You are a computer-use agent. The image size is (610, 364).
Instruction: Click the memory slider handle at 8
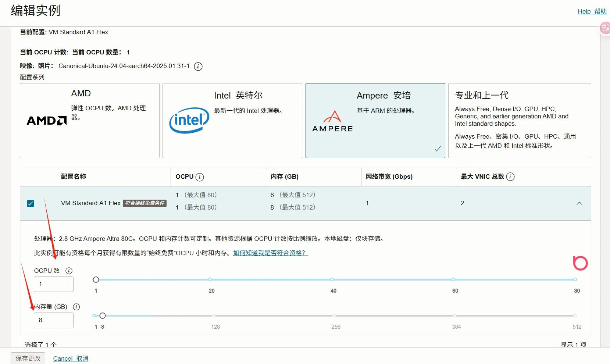click(103, 316)
